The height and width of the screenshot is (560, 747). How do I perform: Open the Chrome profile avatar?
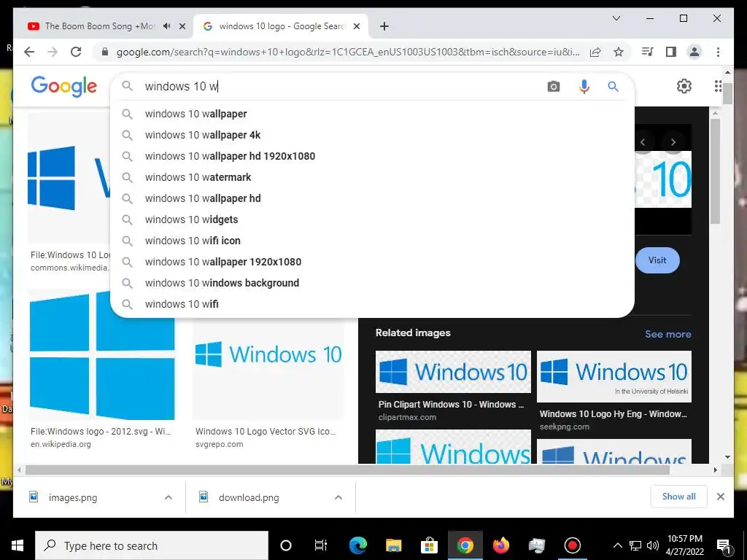pyautogui.click(x=694, y=52)
